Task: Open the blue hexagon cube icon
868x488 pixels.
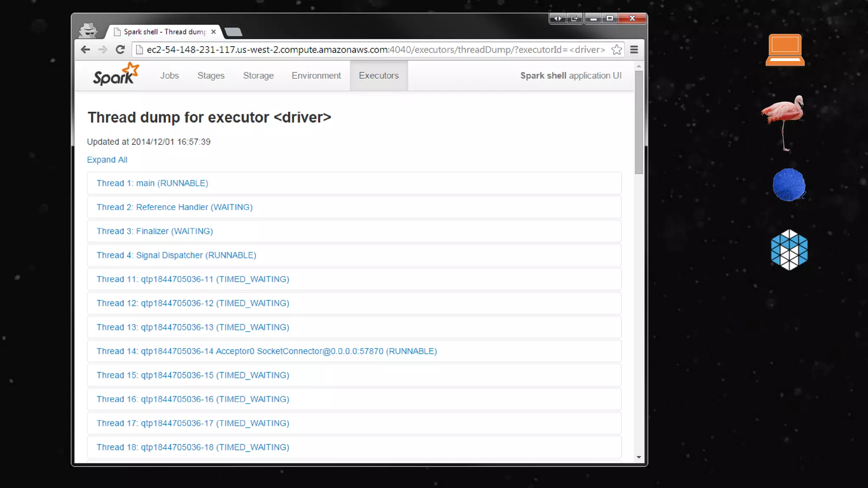Action: (x=789, y=250)
